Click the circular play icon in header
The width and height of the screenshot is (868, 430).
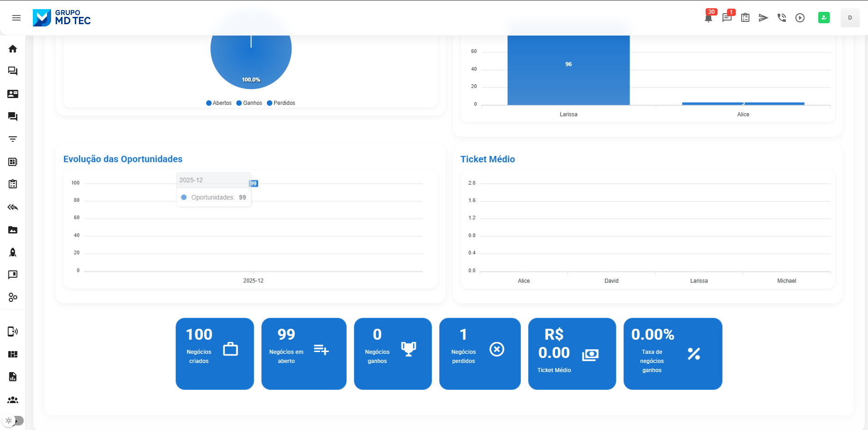(x=800, y=18)
